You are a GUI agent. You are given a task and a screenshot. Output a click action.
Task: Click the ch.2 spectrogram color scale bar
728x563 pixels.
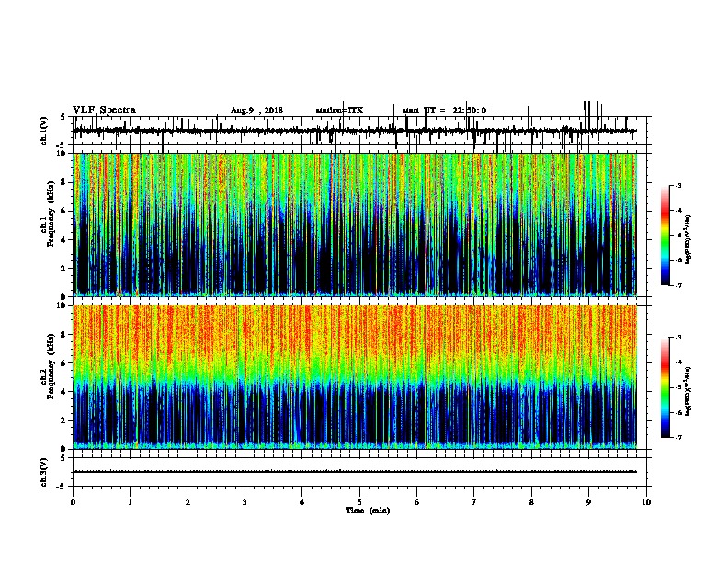[665, 387]
